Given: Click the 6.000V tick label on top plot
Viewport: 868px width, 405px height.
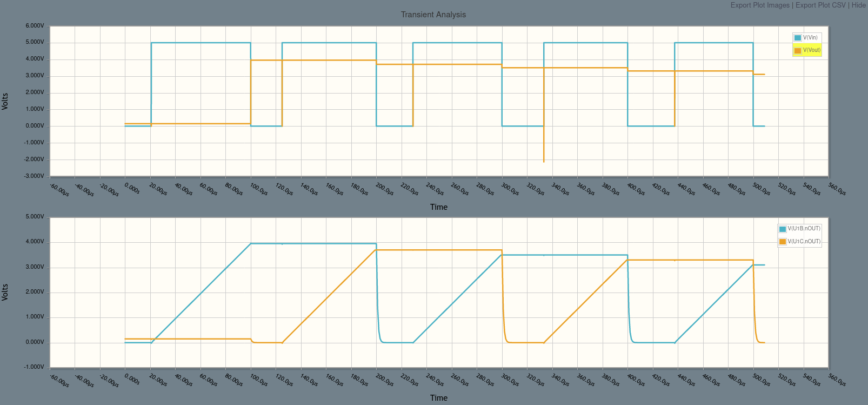Looking at the screenshot, I should tap(35, 25).
